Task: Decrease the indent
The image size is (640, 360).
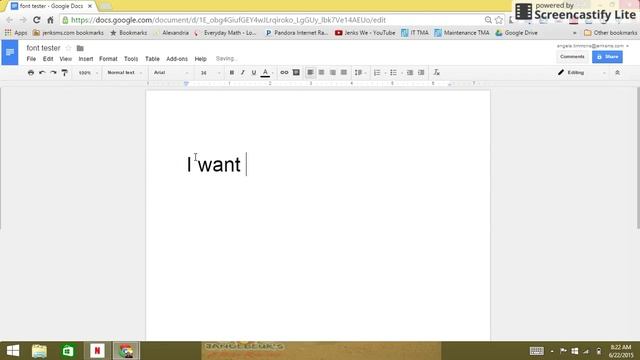Action: click(409, 73)
